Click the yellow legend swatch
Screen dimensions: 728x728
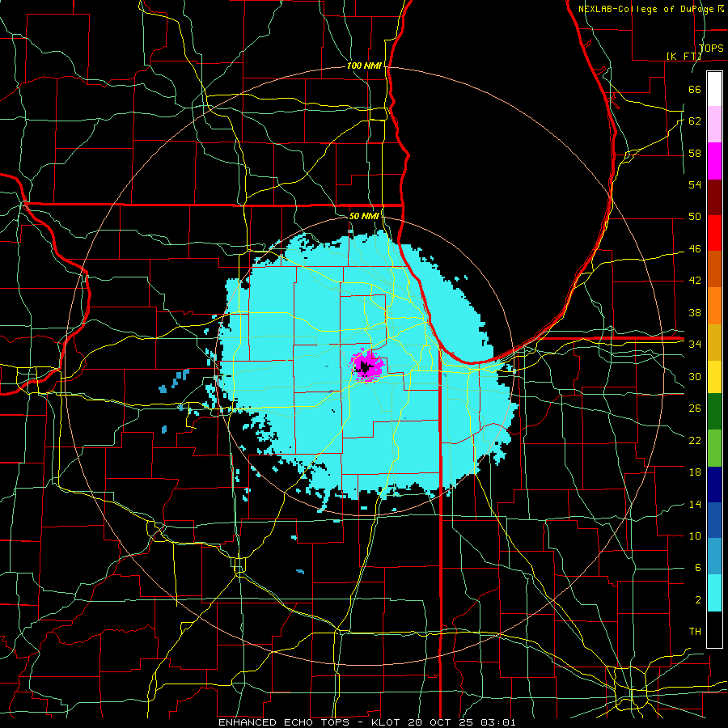click(714, 376)
